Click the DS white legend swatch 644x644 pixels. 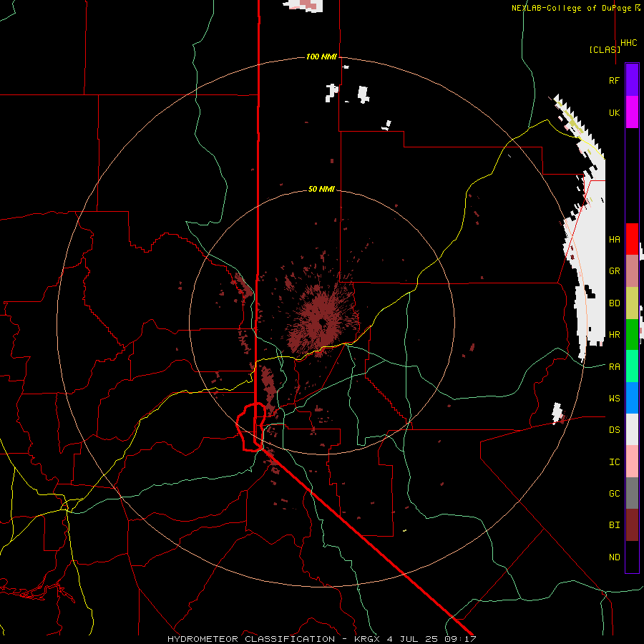pos(632,429)
